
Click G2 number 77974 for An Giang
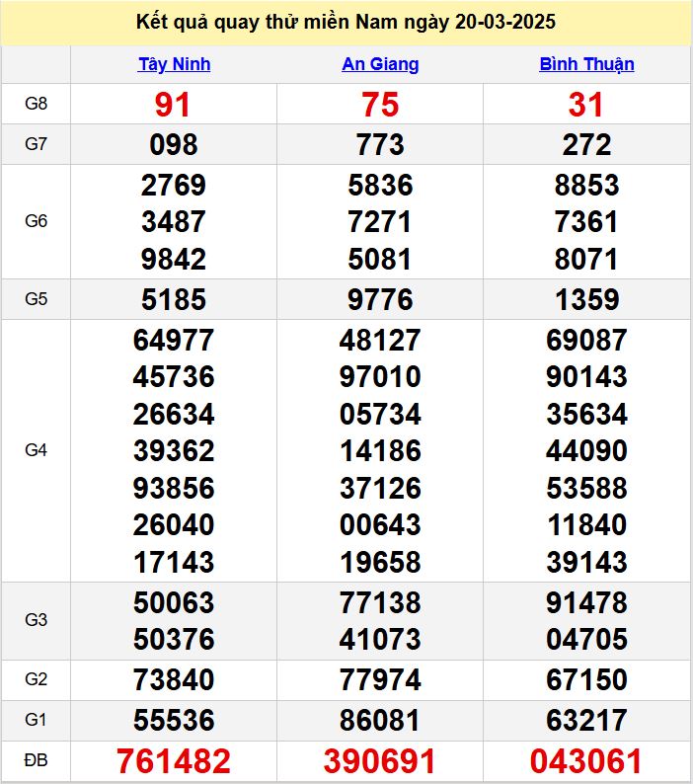click(380, 680)
